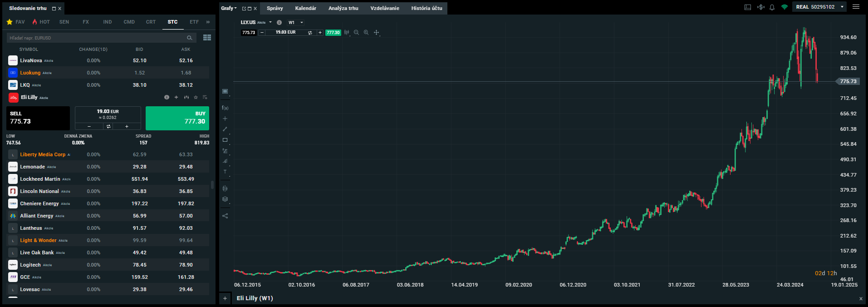Open the LLY.US symbol dropdown arrow

(270, 22)
